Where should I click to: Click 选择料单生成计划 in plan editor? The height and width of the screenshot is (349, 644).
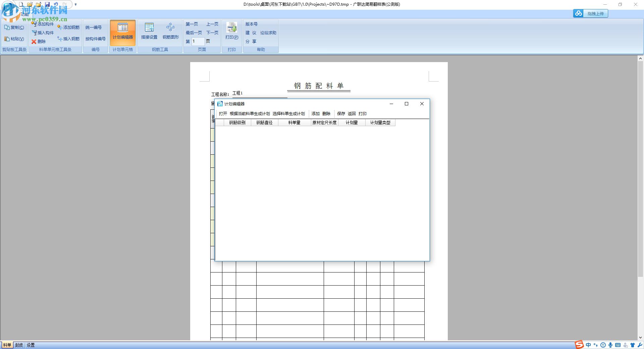click(x=289, y=114)
